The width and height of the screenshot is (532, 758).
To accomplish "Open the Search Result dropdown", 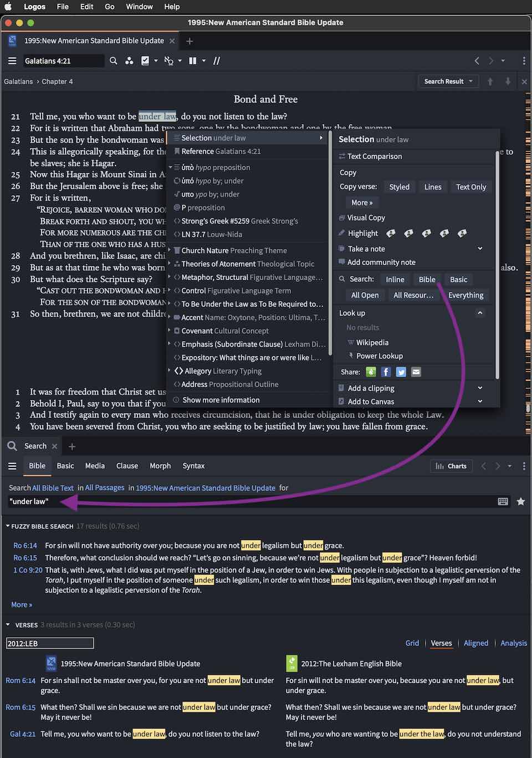I will 448,82.
